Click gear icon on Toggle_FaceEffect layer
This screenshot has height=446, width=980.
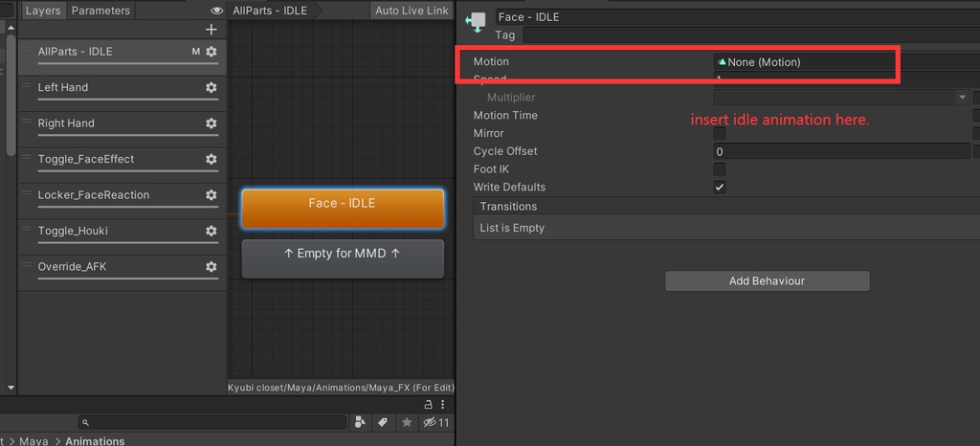[x=212, y=159]
